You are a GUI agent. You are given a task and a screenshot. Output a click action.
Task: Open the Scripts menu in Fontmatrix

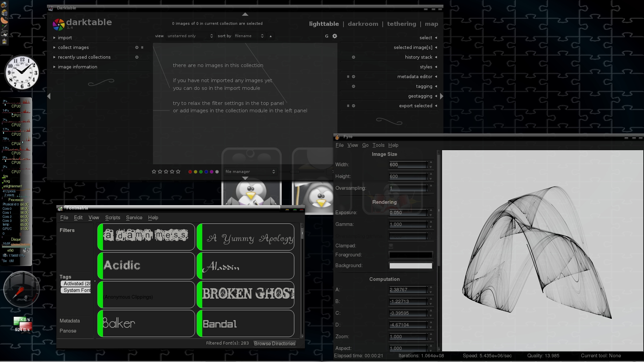[x=113, y=218]
